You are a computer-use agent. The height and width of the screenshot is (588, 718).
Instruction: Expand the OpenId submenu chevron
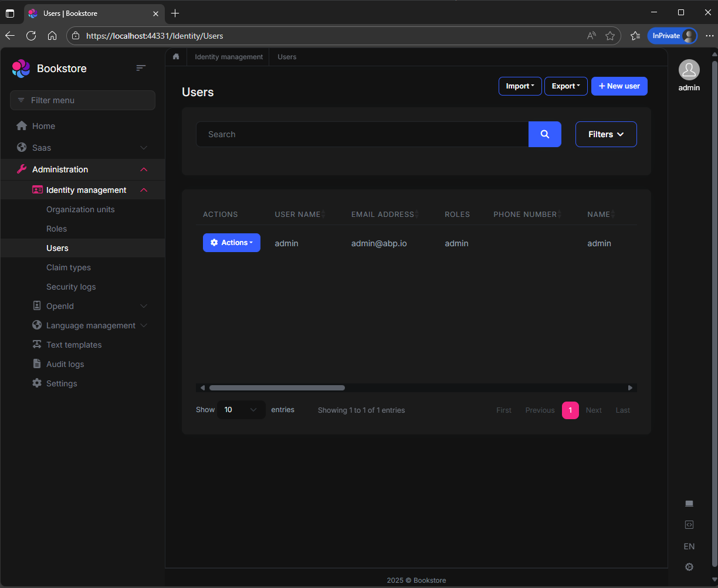point(144,306)
